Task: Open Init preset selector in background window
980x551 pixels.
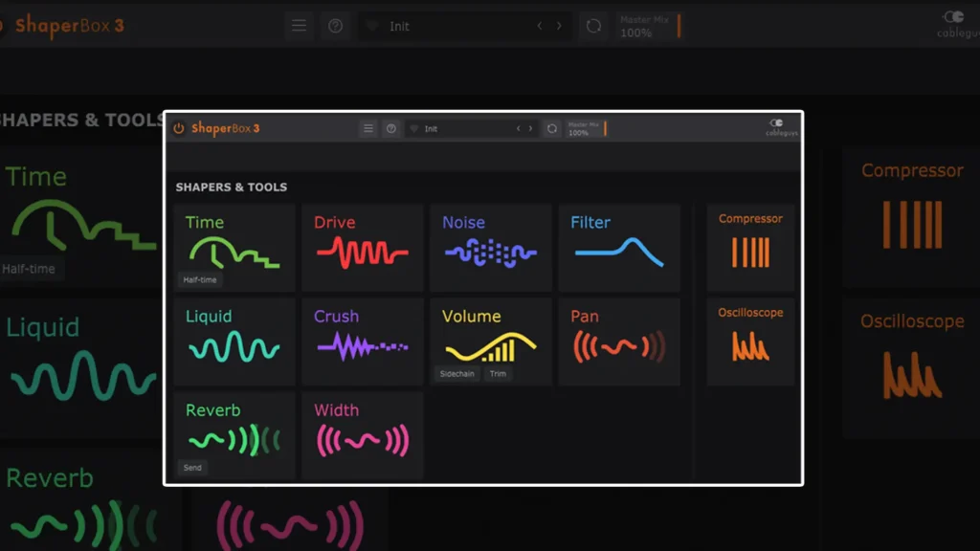Action: [x=464, y=26]
